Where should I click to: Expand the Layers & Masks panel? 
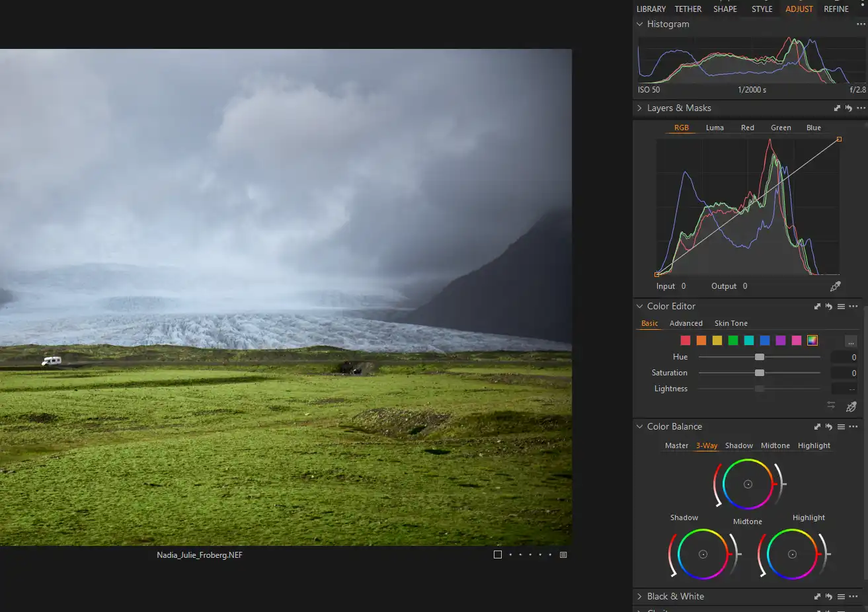(x=639, y=108)
